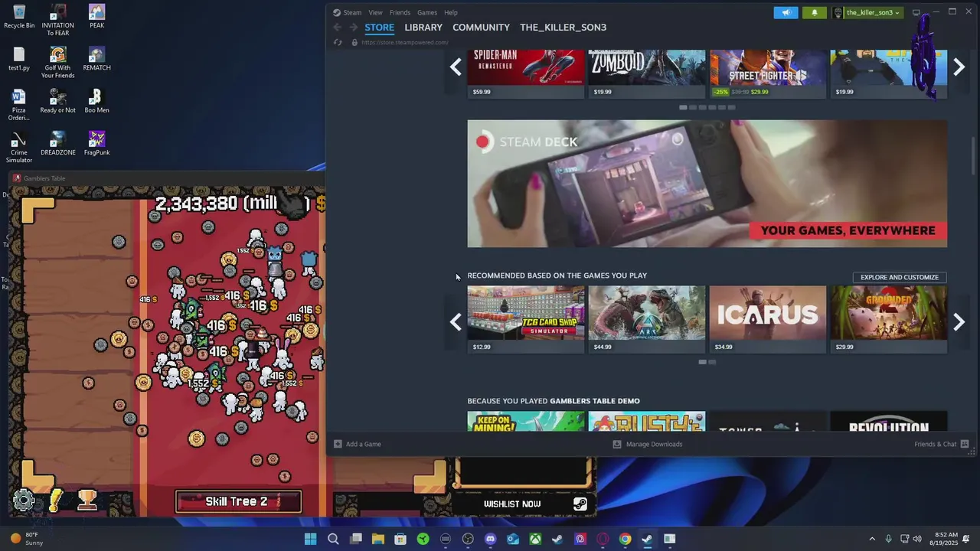980x551 pixels.
Task: Open Windows Start menu
Action: pos(310,539)
